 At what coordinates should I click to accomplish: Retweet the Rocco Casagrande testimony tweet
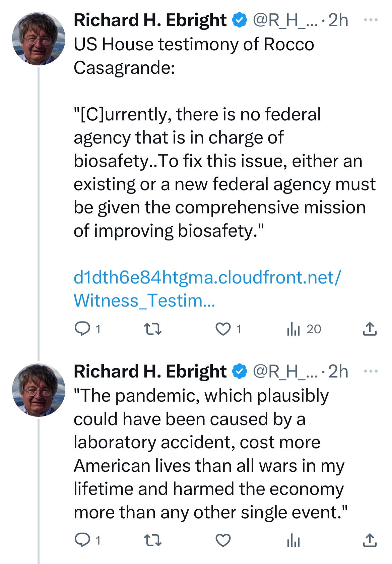tap(152, 329)
